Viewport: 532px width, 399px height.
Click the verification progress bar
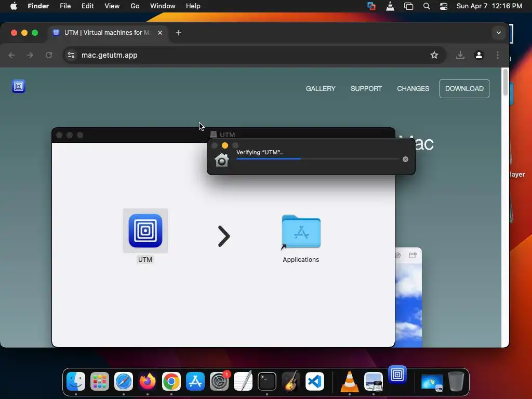(317, 159)
